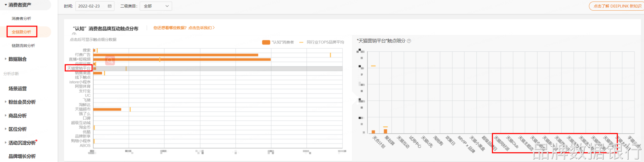Open the calendar icon in date field
Image resolution: width=644 pixels, height=162 pixels.
110,6
